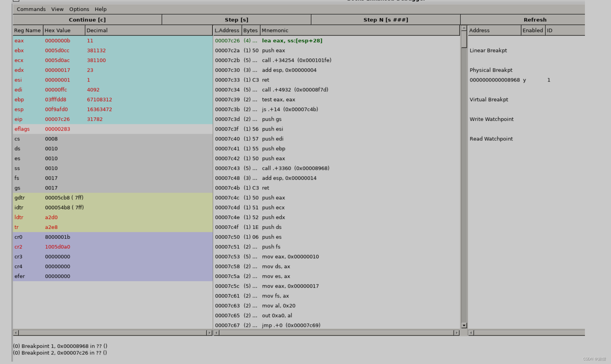
Task: Select the Write Watchpoint category
Action: tap(492, 119)
